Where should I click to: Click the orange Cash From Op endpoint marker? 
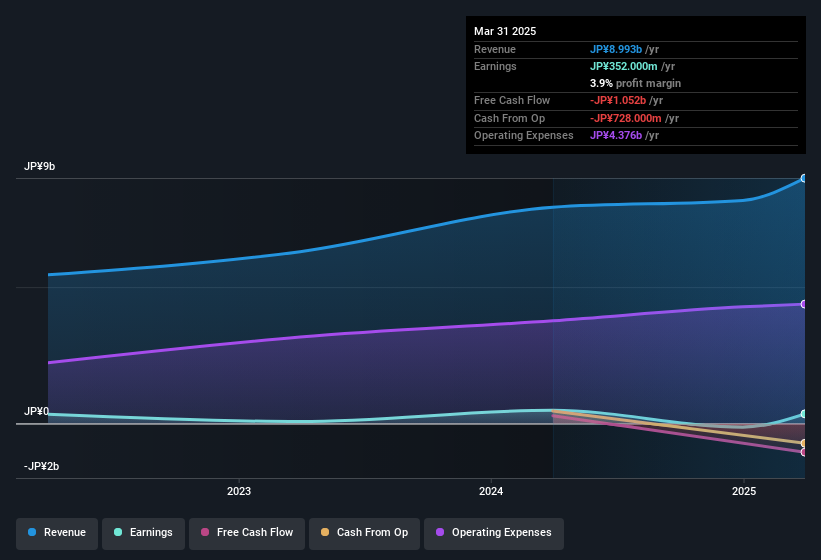(x=804, y=443)
